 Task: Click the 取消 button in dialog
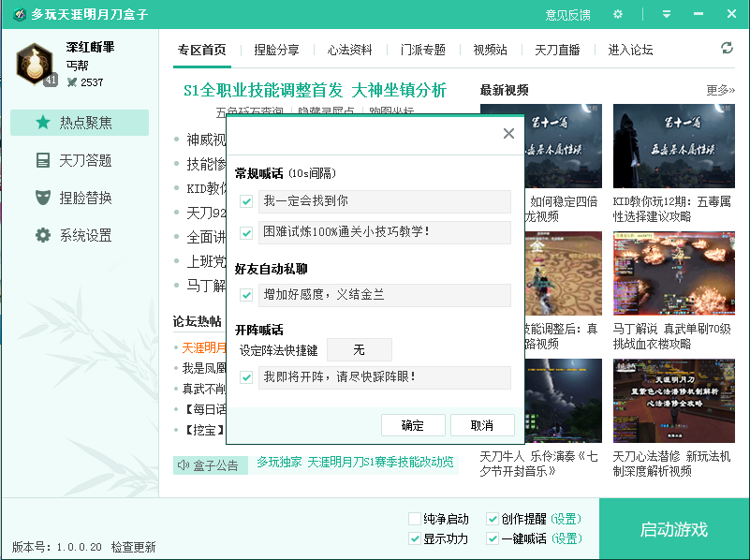click(x=482, y=425)
